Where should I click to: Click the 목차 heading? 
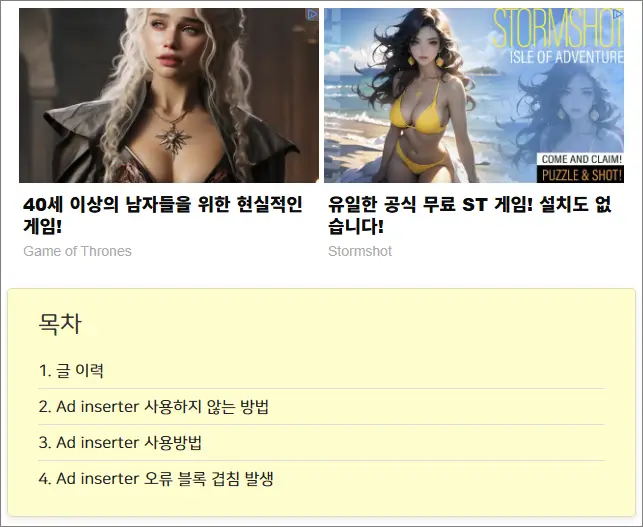coord(60,324)
